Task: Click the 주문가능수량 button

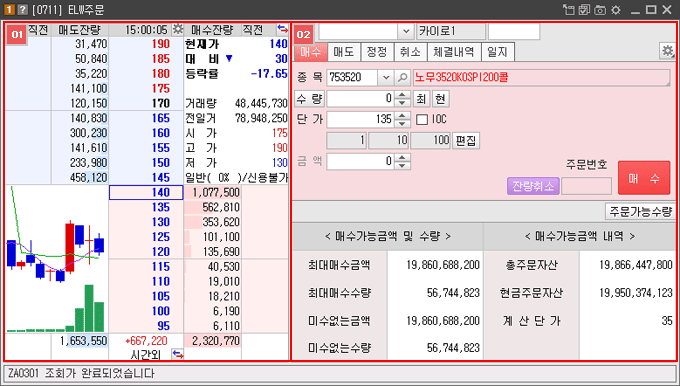Action: click(x=640, y=211)
